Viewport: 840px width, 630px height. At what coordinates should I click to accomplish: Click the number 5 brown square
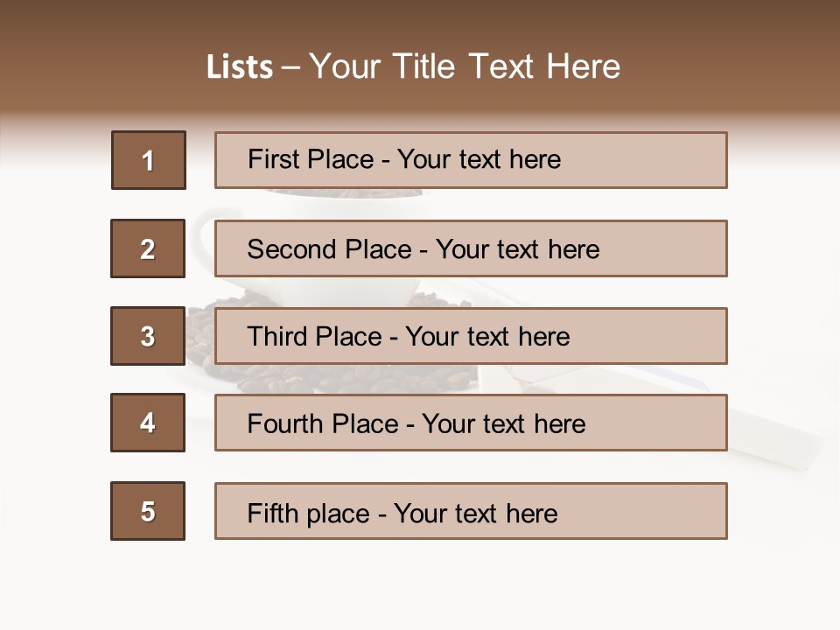point(148,511)
